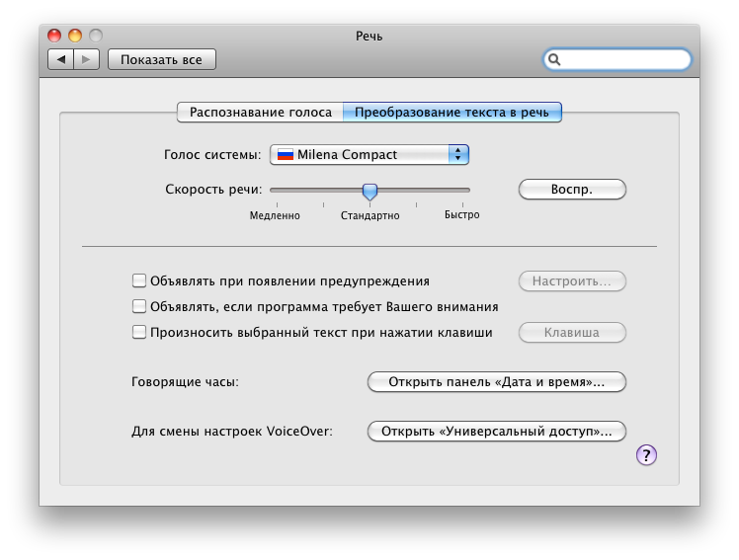Enable "Объявлять при появлении предупреждения" checkbox
This screenshot has height=560, width=739.
click(x=139, y=281)
